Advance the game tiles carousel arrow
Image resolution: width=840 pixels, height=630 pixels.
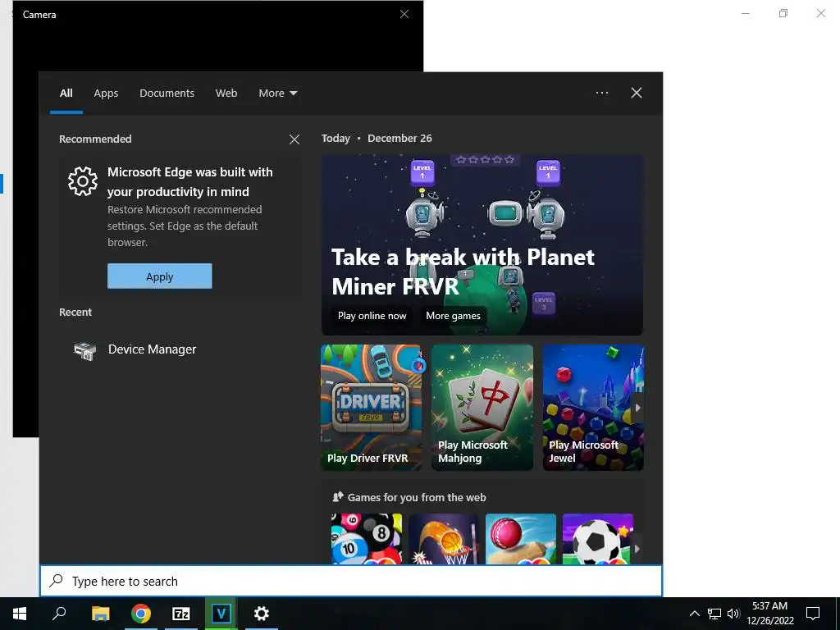637,408
